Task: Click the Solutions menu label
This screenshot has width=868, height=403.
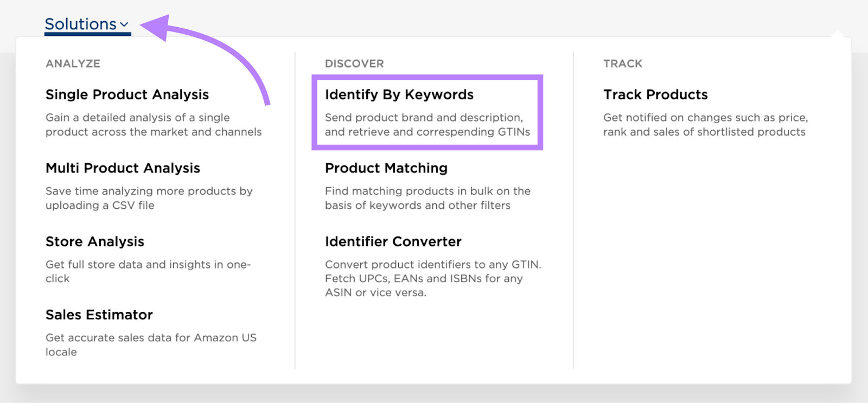Action: (80, 24)
